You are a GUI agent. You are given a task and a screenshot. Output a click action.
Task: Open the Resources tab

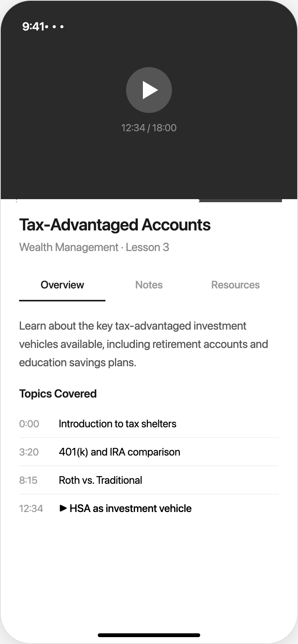(x=235, y=285)
